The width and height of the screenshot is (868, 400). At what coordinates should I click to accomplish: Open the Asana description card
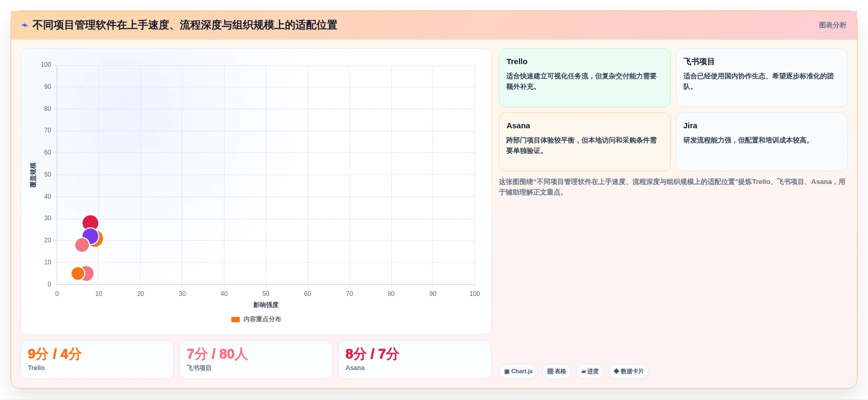(x=585, y=142)
